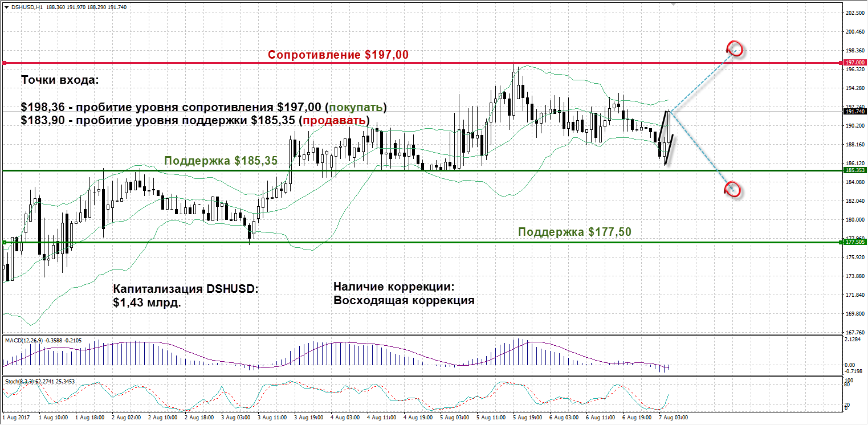The height and width of the screenshot is (425, 868).
Task: Click the red 197.000 price tag on axis
Action: tap(855, 63)
